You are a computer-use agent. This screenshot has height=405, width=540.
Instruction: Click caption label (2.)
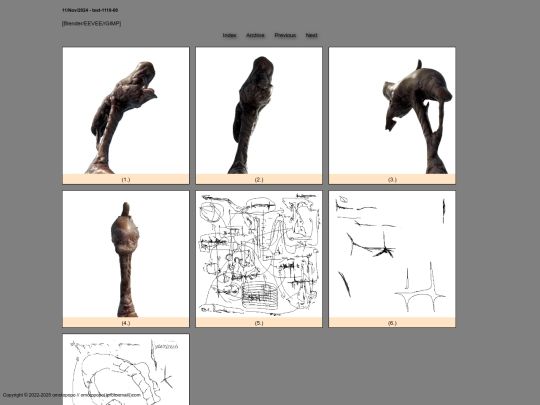[x=259, y=179]
